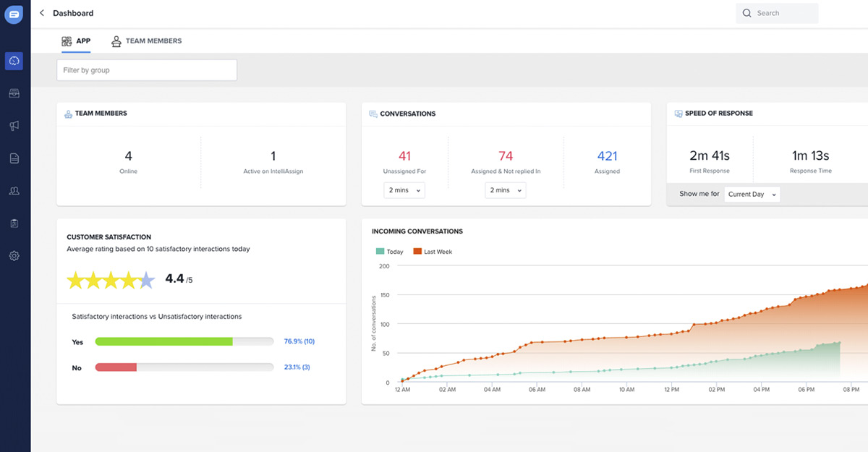
Task: Click the CUSTOMER SATISFACTION heading
Action: (109, 237)
